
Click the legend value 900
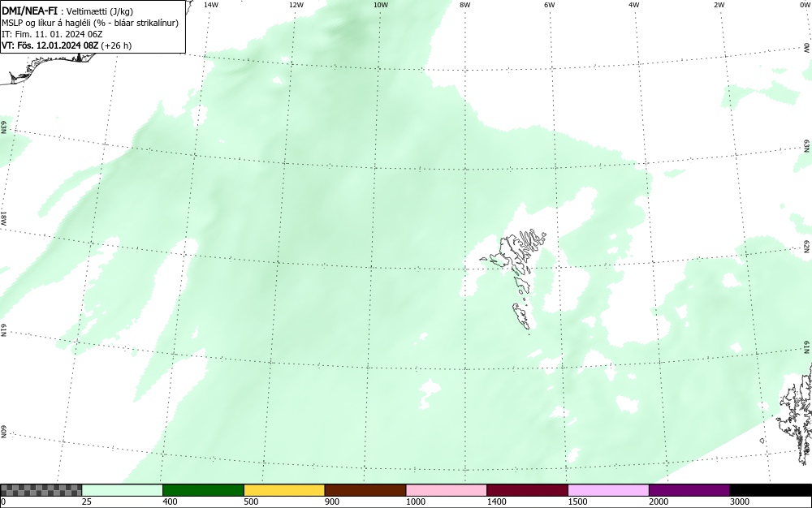click(332, 502)
